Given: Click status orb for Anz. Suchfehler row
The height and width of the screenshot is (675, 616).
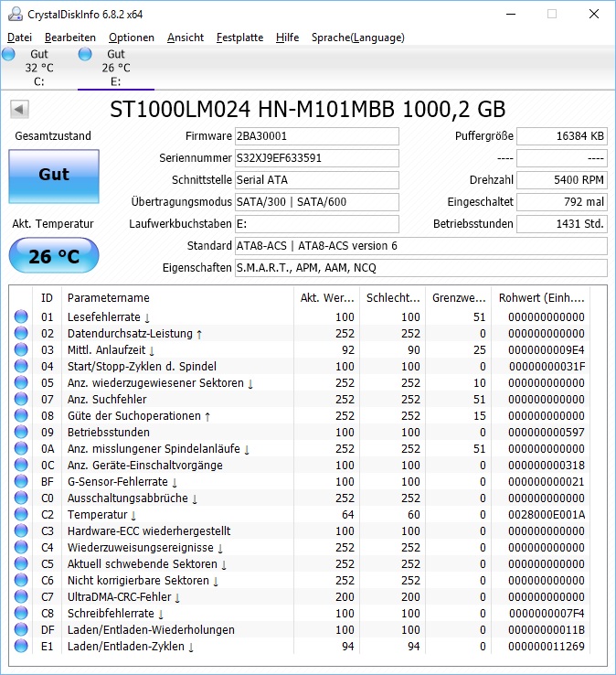Looking at the screenshot, I should pos(21,399).
